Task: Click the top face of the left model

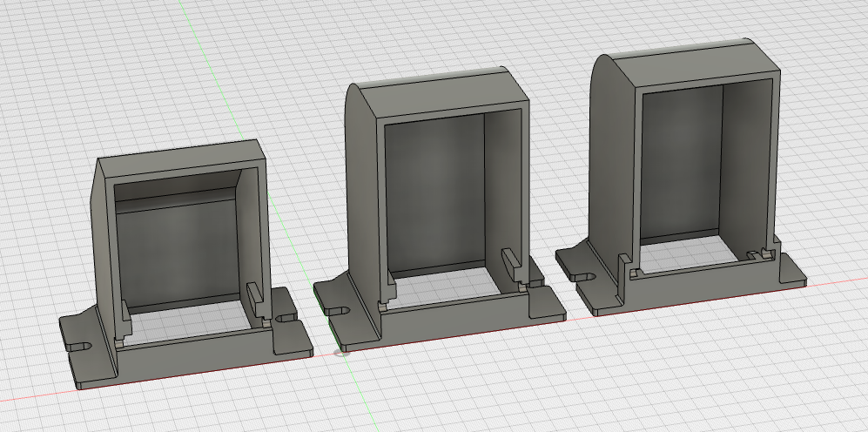Action: coord(178,154)
